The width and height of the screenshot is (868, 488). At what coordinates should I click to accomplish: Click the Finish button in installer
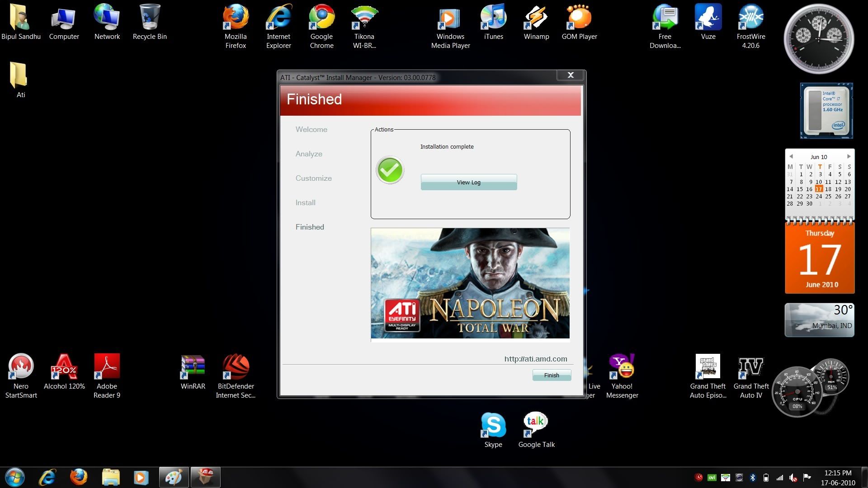tap(552, 375)
